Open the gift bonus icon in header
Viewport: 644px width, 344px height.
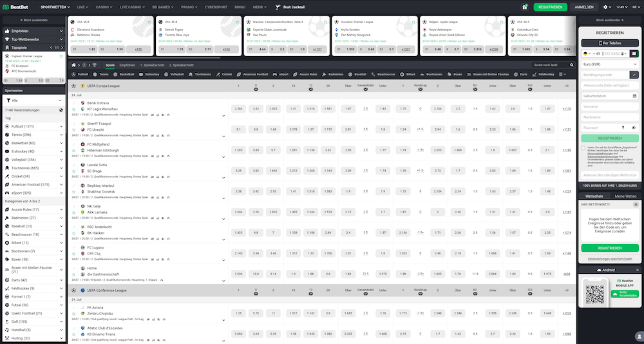[524, 7]
